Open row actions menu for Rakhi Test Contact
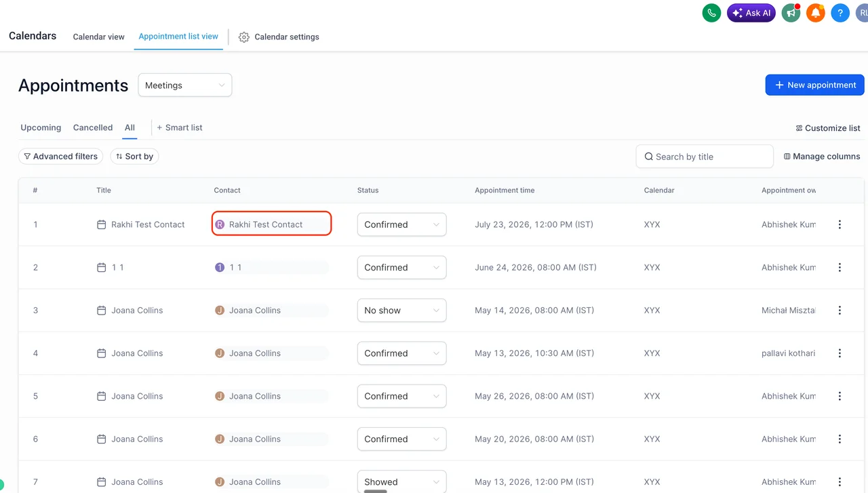This screenshot has height=493, width=868. (x=840, y=224)
